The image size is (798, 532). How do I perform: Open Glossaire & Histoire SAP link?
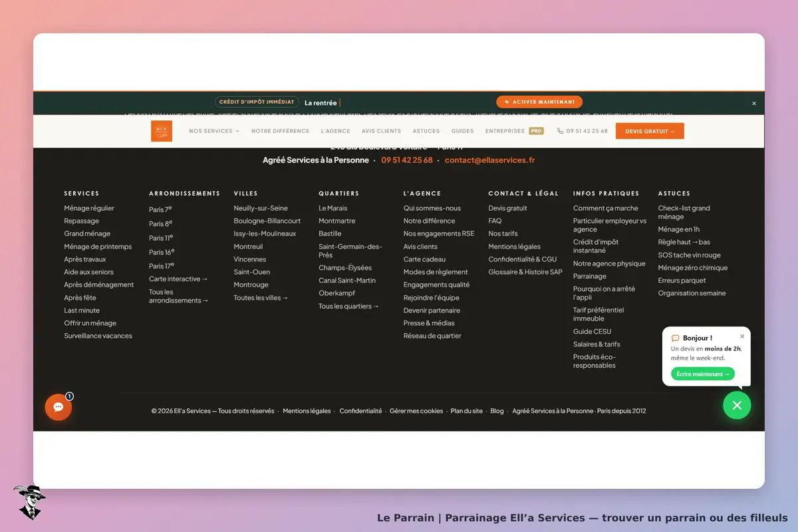tap(525, 272)
